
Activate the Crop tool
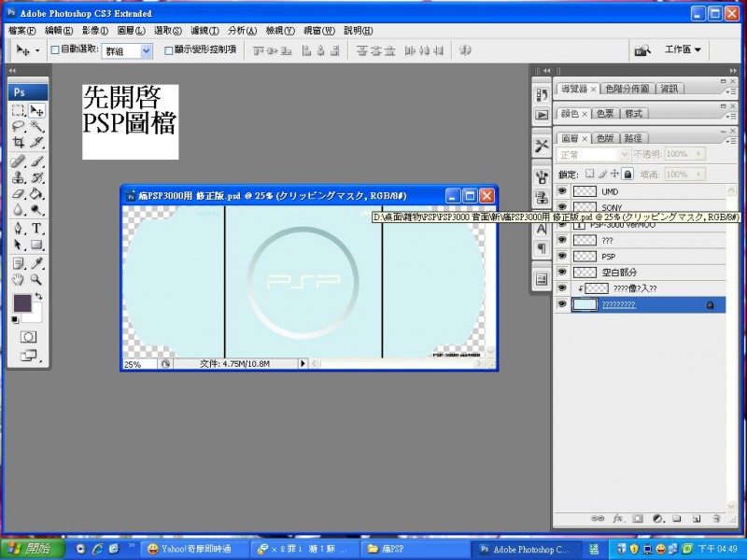pyautogui.click(x=18, y=142)
